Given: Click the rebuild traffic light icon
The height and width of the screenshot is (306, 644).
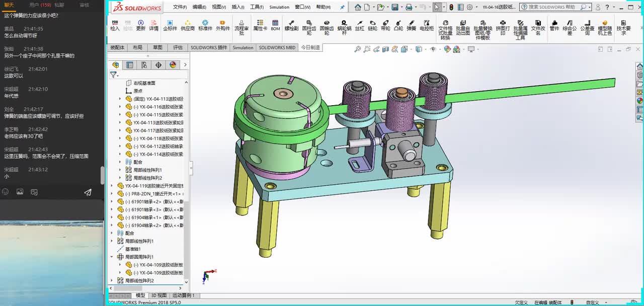Looking at the screenshot, I should pyautogui.click(x=451, y=7).
